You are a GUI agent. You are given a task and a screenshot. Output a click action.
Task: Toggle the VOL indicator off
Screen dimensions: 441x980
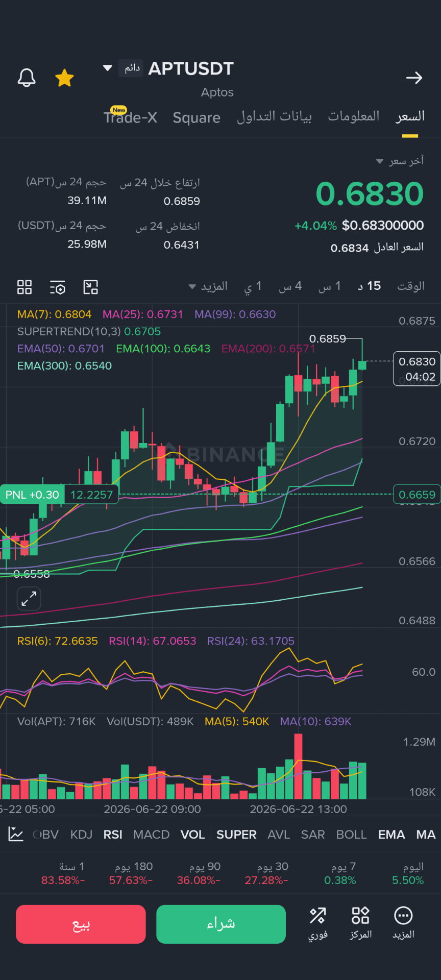[x=192, y=835]
